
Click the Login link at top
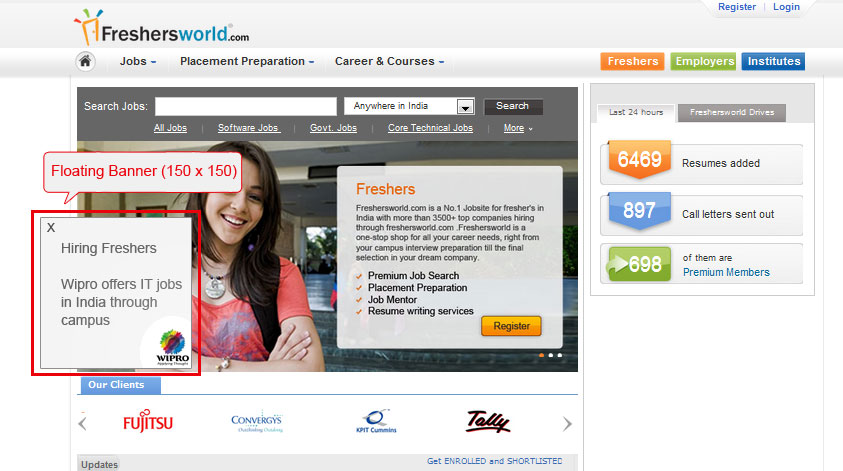coord(786,7)
